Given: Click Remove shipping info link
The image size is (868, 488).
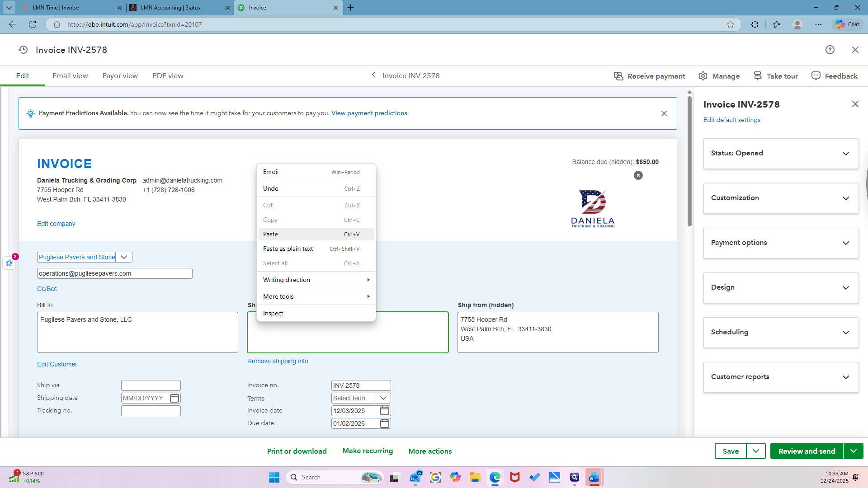Looking at the screenshot, I should tap(278, 361).
